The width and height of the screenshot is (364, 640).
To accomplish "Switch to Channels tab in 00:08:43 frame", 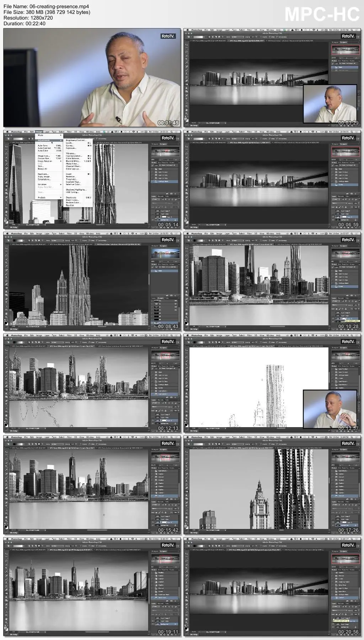I will pyautogui.click(x=161, y=298).
